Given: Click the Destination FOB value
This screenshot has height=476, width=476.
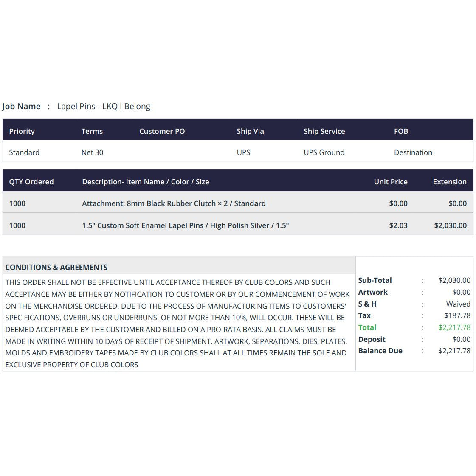Looking at the screenshot, I should pyautogui.click(x=413, y=152).
